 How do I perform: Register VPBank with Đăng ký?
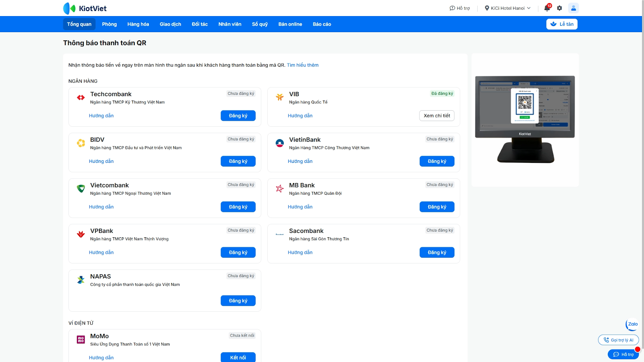click(x=238, y=253)
